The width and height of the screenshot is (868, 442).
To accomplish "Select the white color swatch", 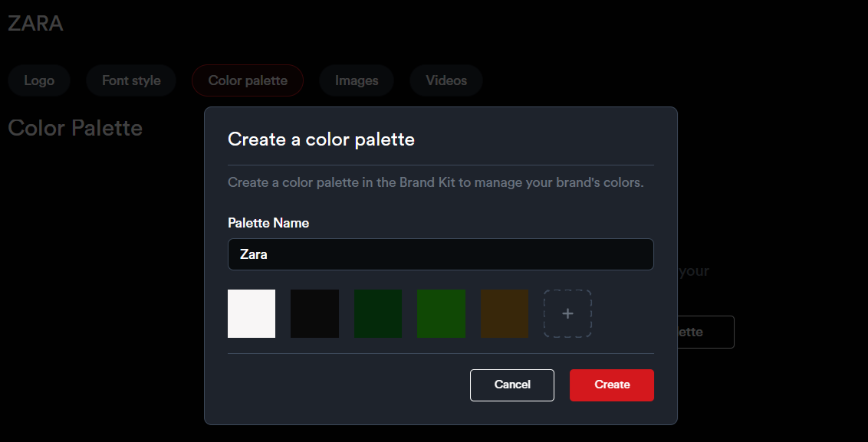I will pyautogui.click(x=252, y=313).
